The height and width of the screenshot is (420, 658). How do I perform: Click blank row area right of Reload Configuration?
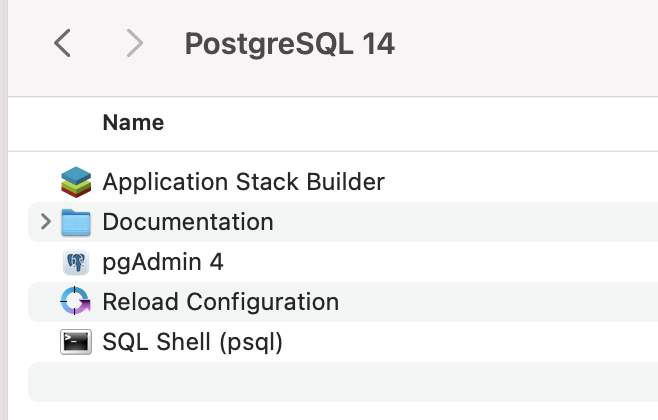500,302
